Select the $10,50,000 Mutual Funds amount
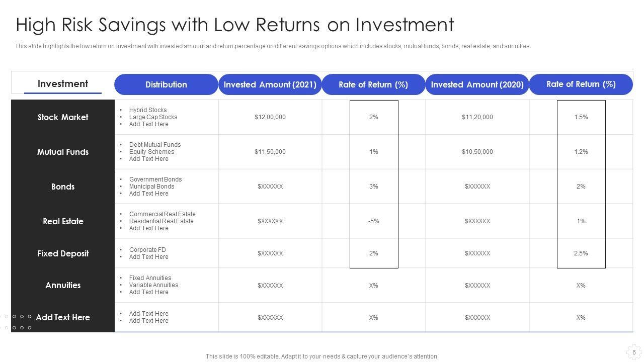The image size is (644, 362). 477,152
